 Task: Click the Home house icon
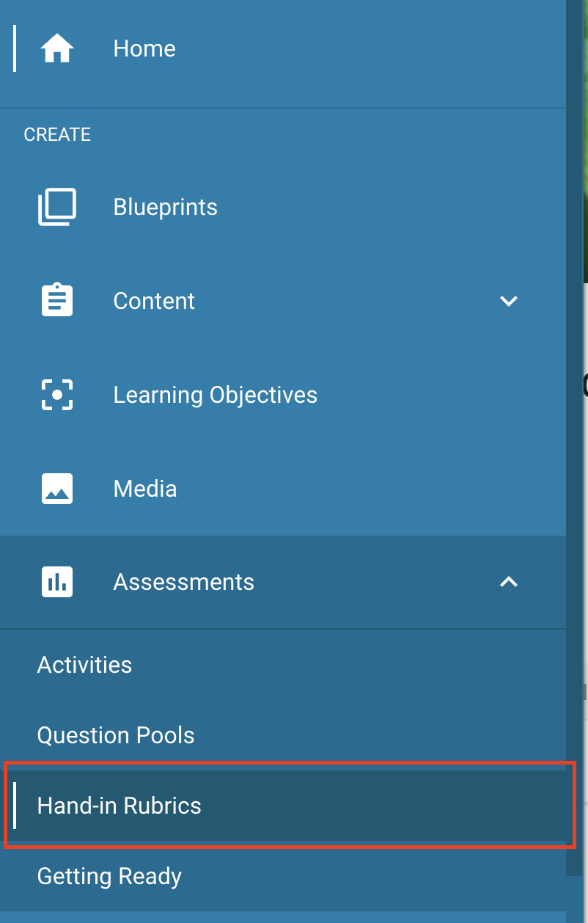click(x=57, y=49)
